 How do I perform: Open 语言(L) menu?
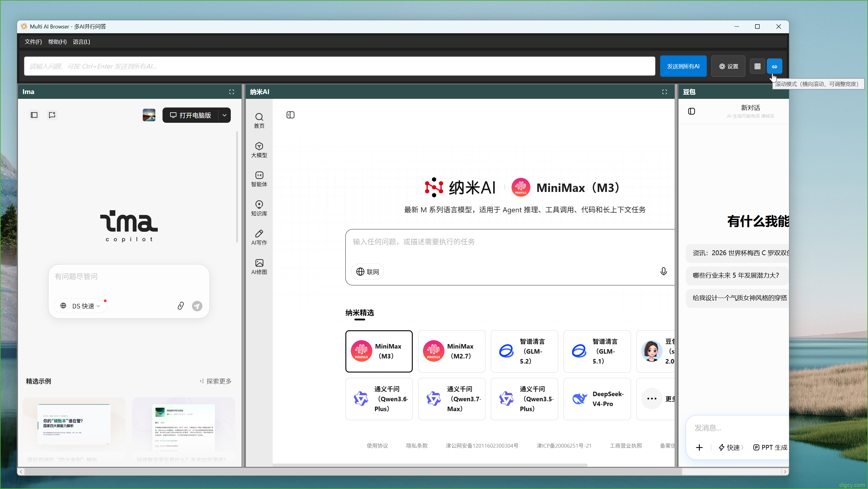pyautogui.click(x=81, y=42)
